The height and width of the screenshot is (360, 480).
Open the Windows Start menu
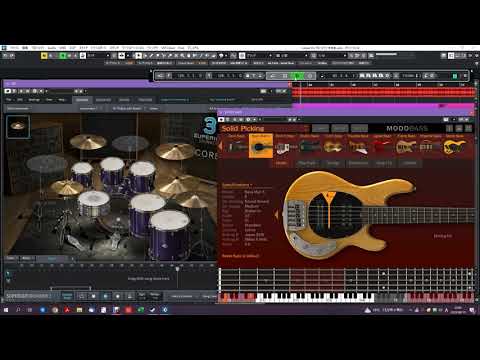pos(6,310)
